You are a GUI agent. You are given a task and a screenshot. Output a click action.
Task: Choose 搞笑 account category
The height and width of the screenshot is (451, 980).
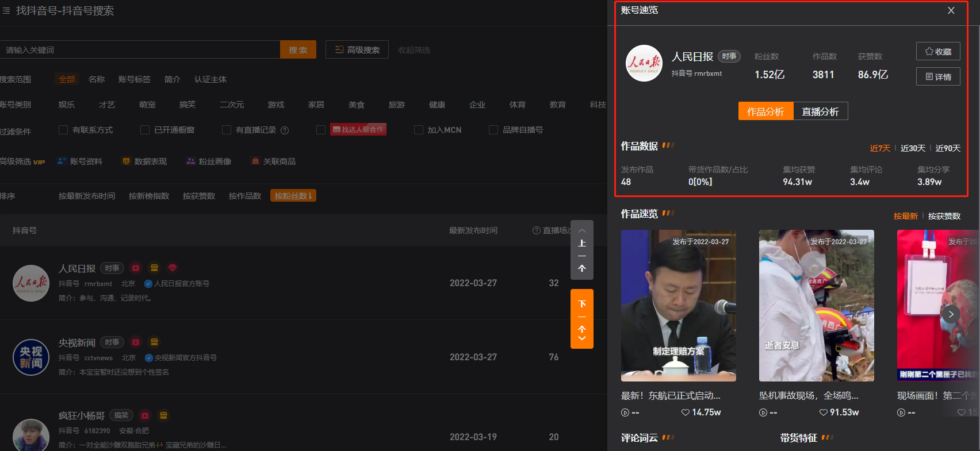[187, 105]
